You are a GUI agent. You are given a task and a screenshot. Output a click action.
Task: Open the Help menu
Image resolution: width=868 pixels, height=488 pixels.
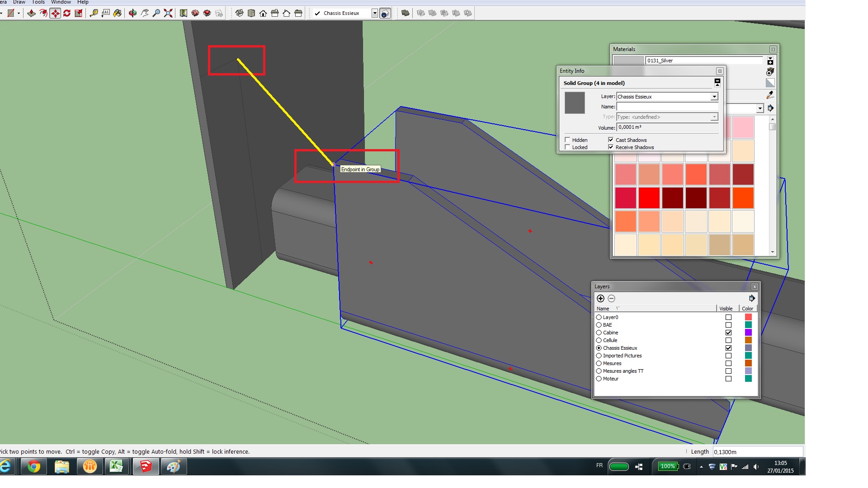click(x=83, y=2)
